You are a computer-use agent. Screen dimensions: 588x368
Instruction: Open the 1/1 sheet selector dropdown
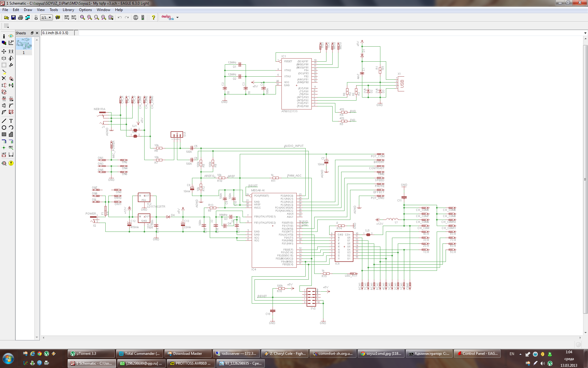pos(50,17)
